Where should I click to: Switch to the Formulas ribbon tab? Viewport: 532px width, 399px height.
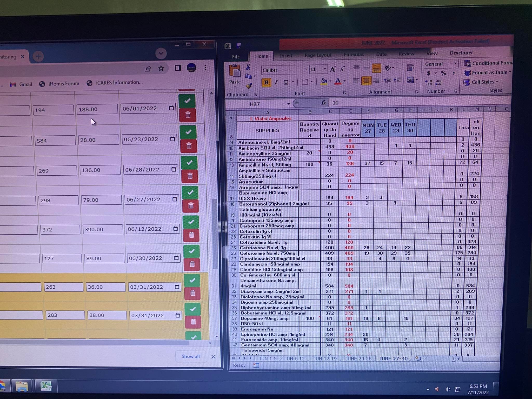point(353,55)
